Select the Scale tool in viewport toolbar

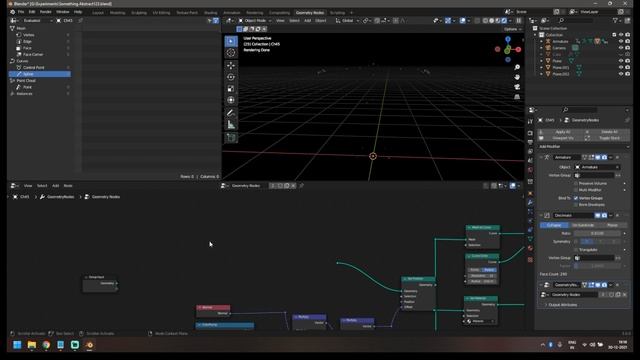click(x=231, y=89)
